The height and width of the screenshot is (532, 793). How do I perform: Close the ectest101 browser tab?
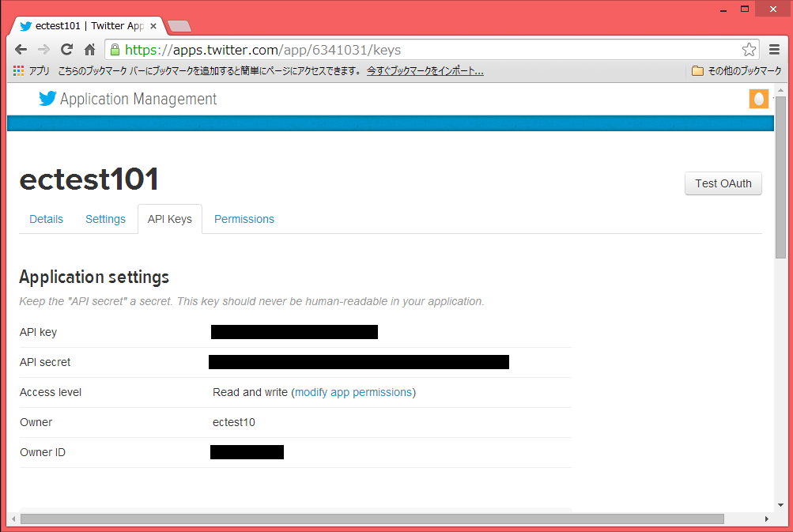[x=153, y=26]
